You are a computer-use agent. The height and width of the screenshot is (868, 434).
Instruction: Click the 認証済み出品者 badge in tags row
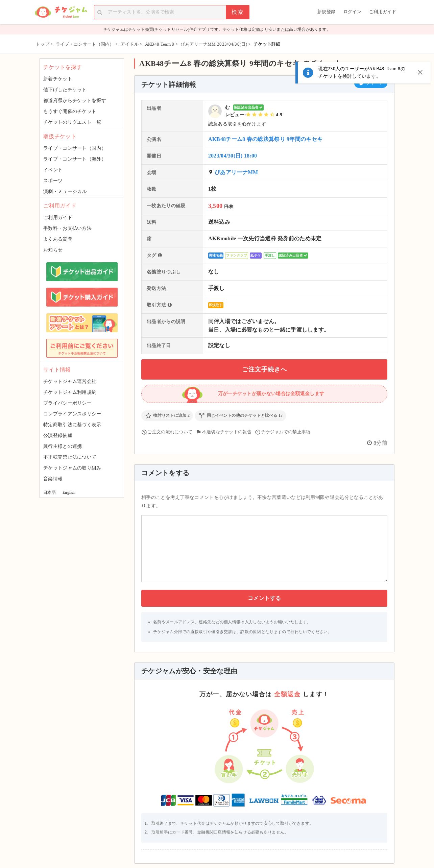293,256
